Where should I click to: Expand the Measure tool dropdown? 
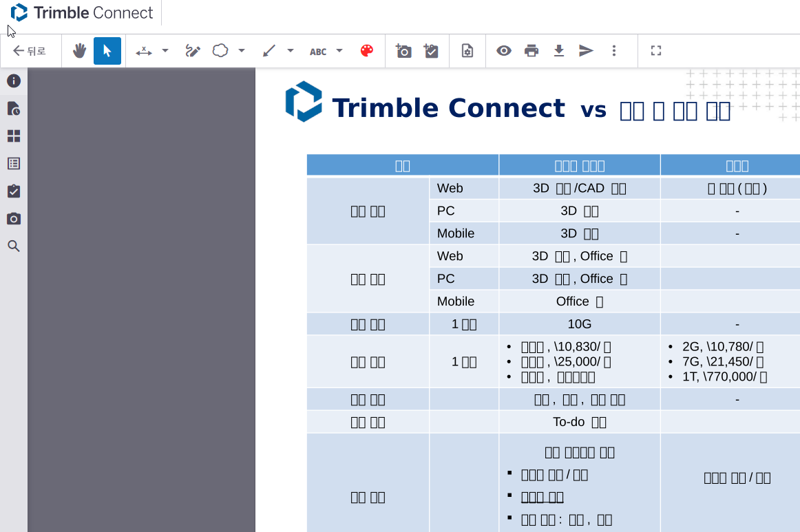point(165,51)
